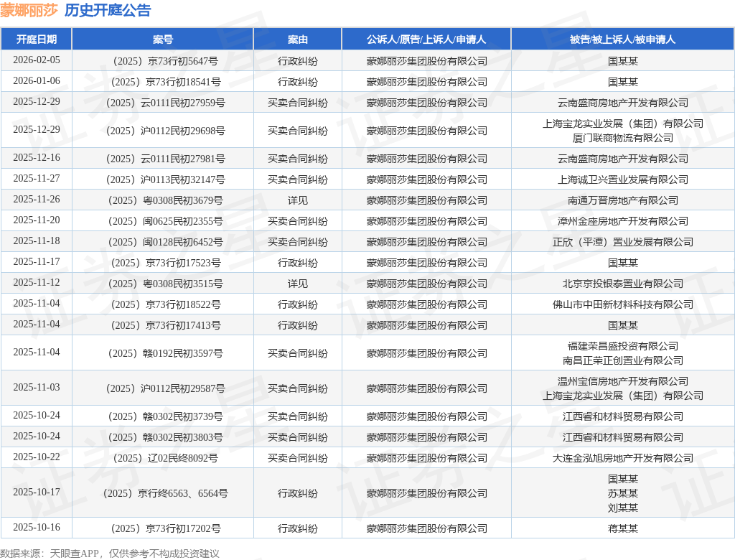Select date cell 2025-10-16
This screenshot has height=560, width=735.
pos(37,527)
